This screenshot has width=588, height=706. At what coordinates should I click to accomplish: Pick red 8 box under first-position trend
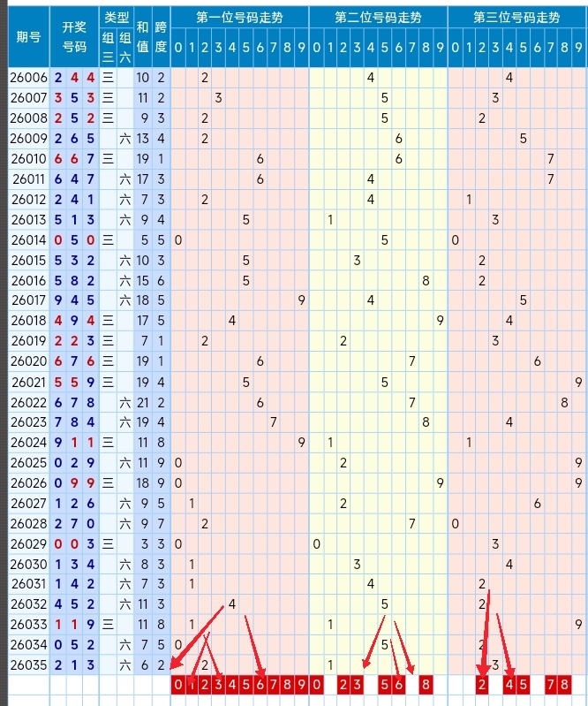pyautogui.click(x=287, y=685)
